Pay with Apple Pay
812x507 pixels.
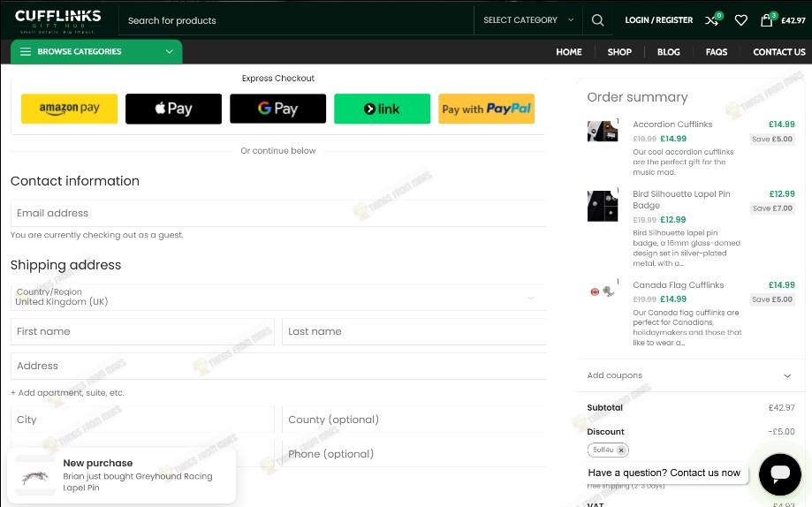[173, 109]
